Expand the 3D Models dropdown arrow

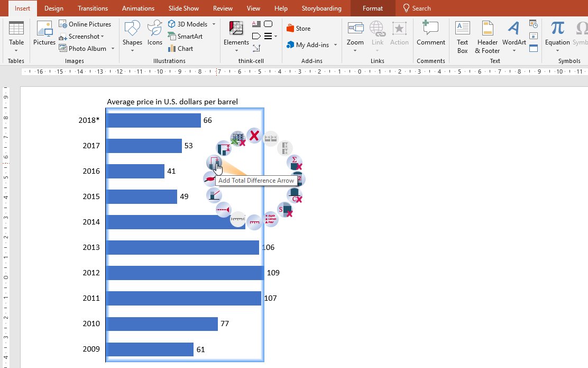point(214,24)
